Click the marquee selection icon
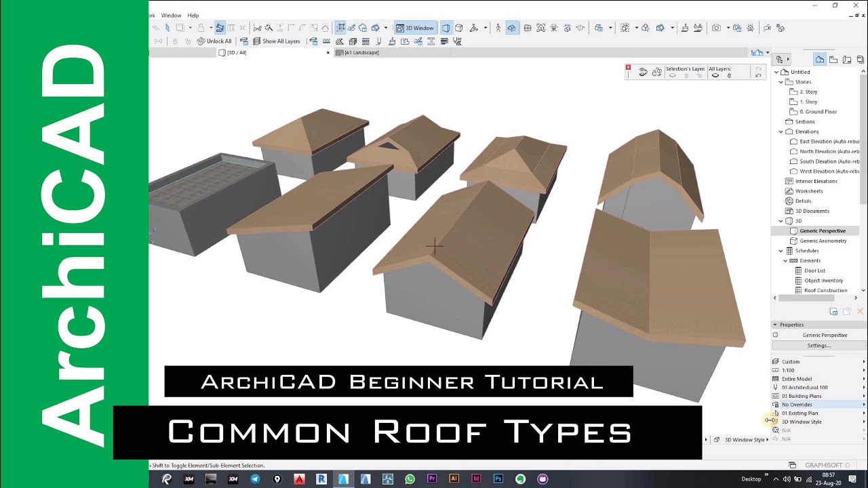The height and width of the screenshot is (488, 868). point(625,28)
